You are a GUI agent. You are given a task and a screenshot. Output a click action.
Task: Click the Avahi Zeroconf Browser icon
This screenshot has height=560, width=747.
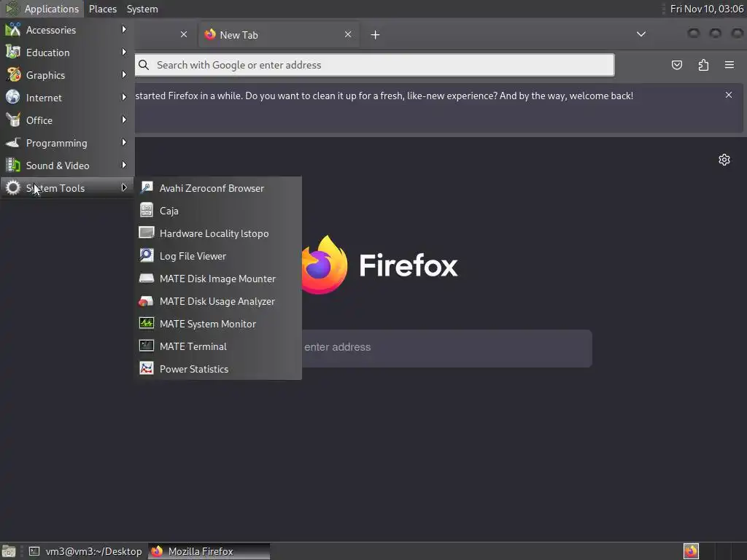pyautogui.click(x=146, y=188)
